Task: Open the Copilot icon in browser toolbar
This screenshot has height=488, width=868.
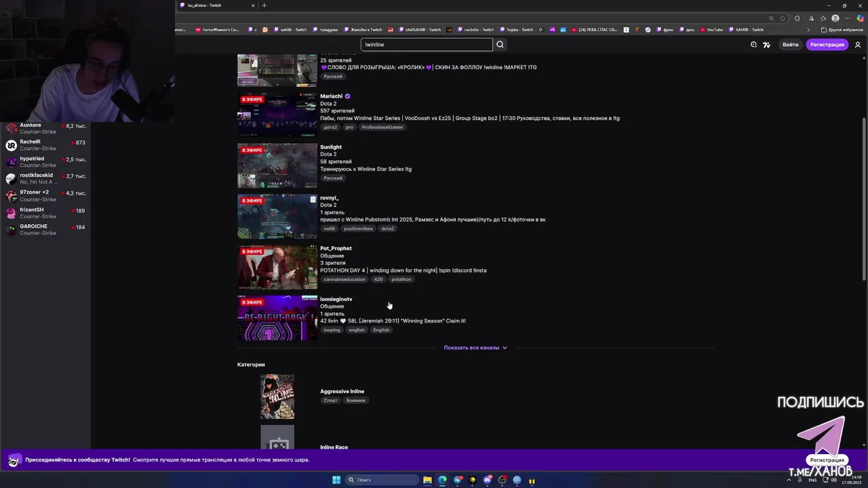Action: tap(861, 18)
